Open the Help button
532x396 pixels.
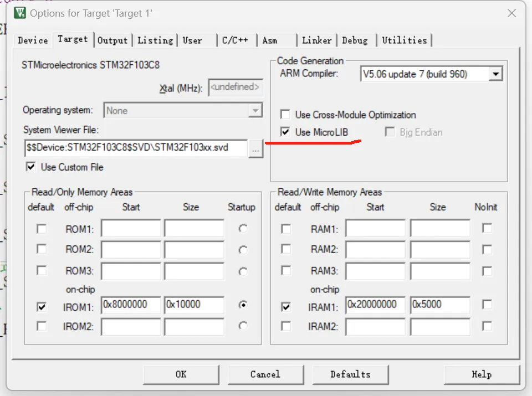[x=482, y=374]
